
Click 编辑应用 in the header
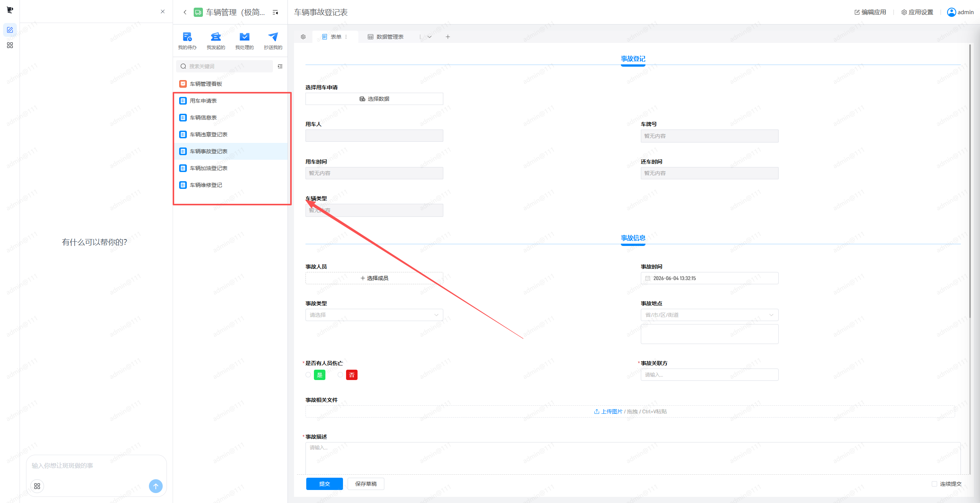(870, 12)
